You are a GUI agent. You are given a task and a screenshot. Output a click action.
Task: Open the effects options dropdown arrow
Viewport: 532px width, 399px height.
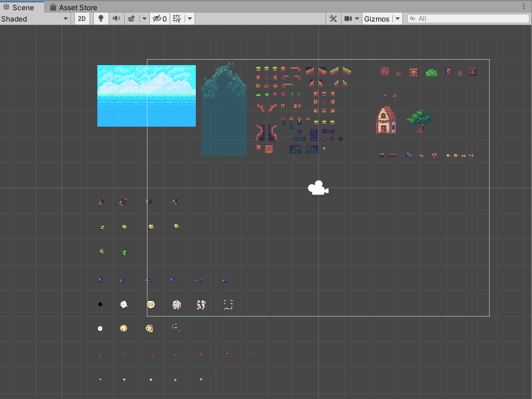click(x=144, y=19)
